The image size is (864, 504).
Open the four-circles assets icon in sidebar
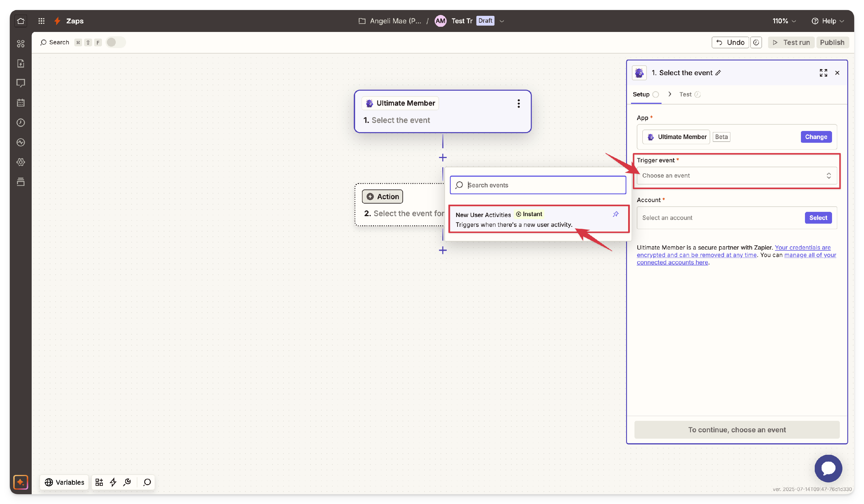click(x=20, y=43)
